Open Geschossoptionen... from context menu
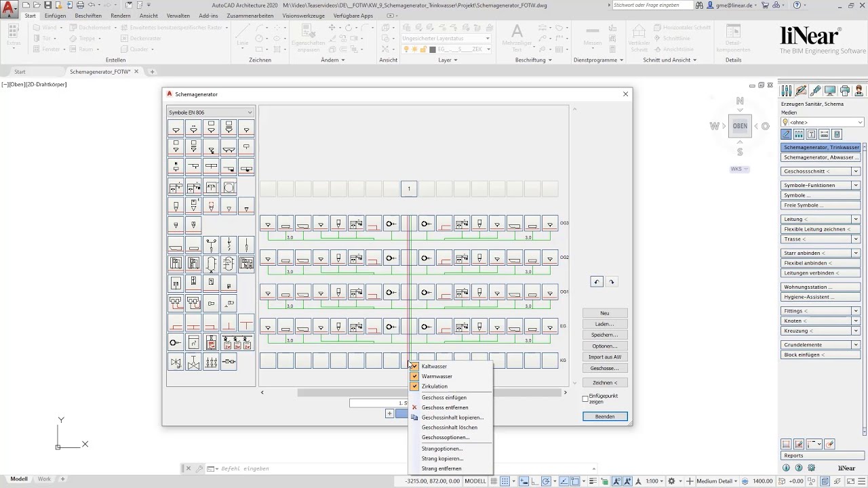Screen dimensions: 868x488 [446, 438]
